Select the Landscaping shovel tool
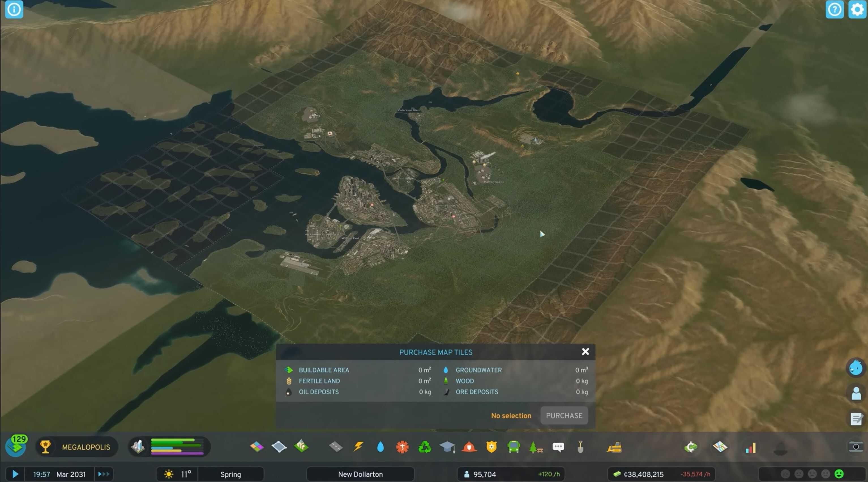 580,447
